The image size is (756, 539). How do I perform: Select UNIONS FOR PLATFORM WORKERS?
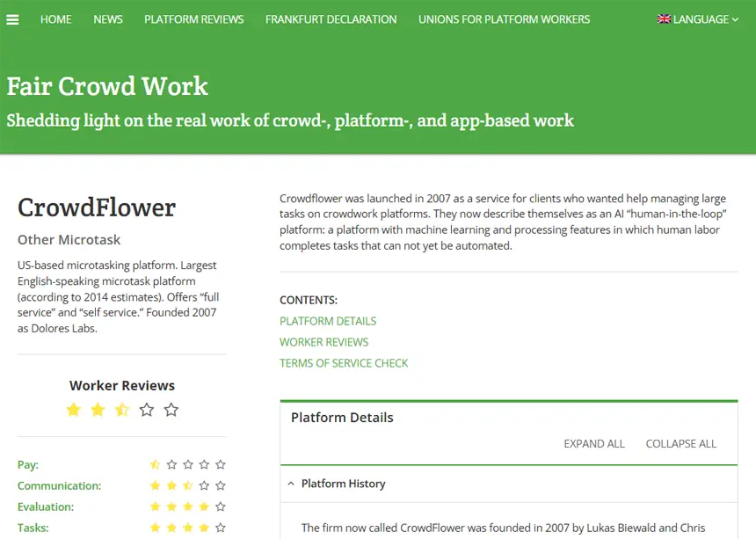point(504,18)
